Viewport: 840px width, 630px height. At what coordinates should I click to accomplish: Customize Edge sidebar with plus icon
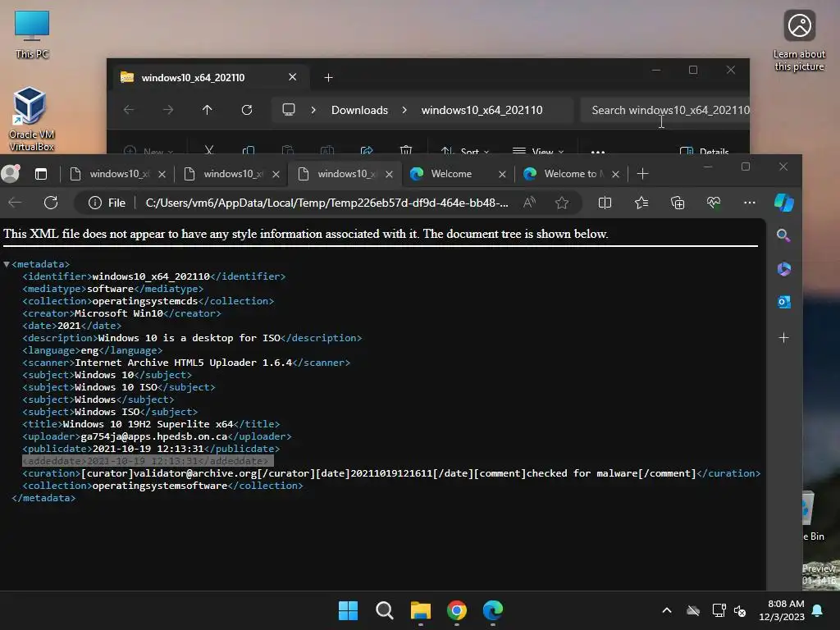tap(783, 337)
